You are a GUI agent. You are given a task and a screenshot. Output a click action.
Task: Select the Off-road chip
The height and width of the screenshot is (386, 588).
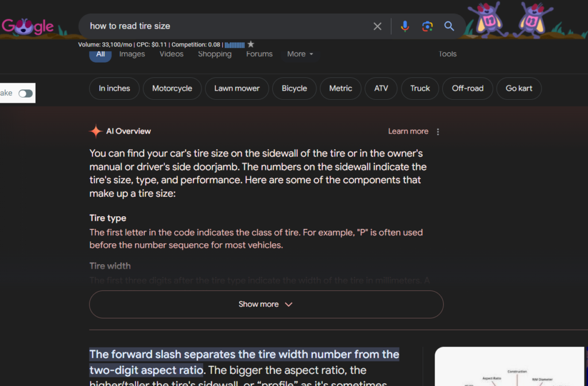[x=467, y=88]
